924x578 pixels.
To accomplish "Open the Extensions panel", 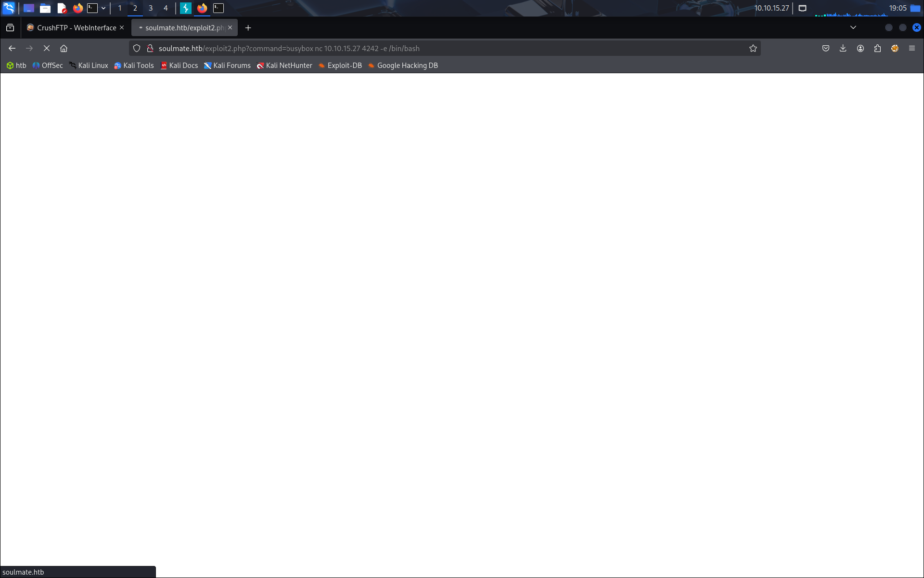I will (x=877, y=48).
